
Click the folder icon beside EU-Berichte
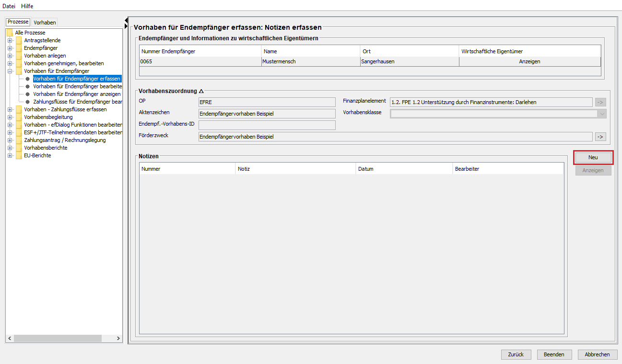click(x=19, y=155)
